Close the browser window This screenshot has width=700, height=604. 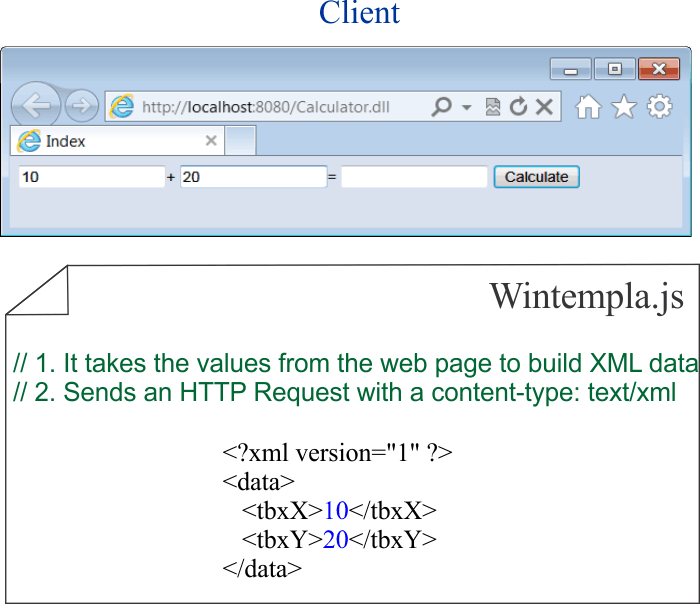point(659,69)
